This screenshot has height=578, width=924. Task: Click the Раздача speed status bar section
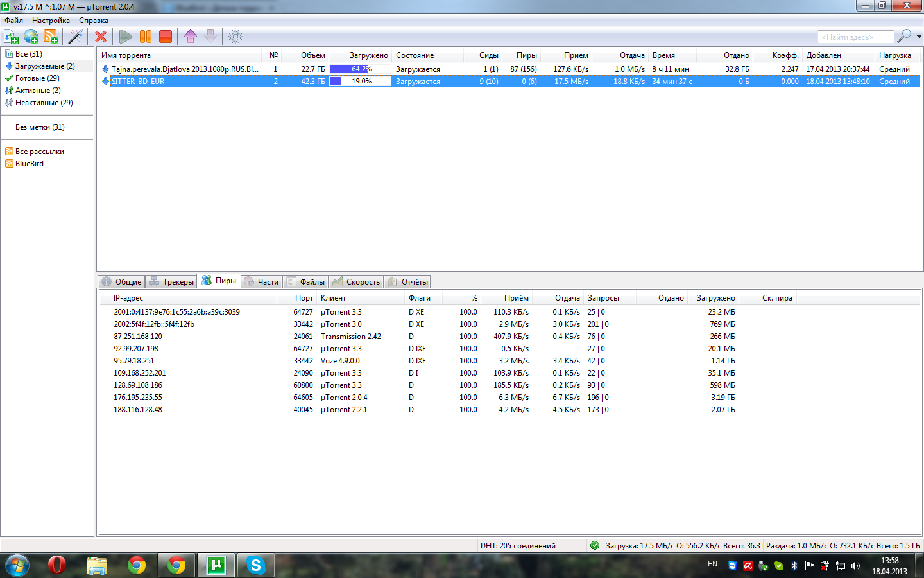[843, 546]
